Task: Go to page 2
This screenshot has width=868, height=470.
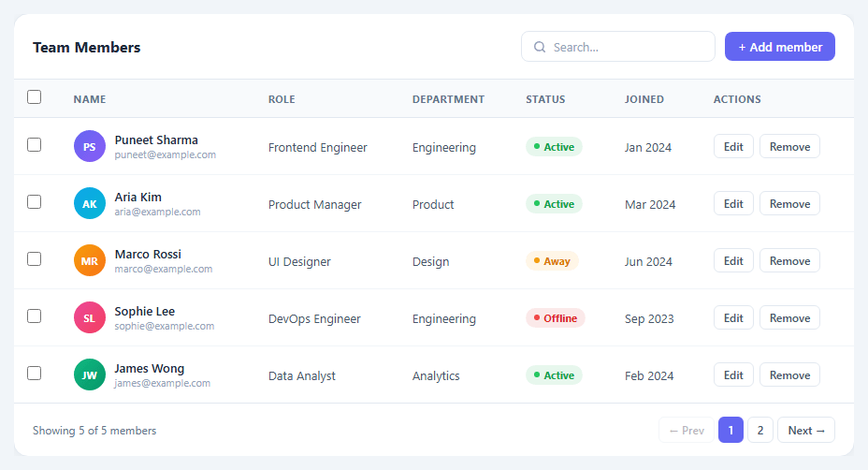Action: pyautogui.click(x=760, y=430)
